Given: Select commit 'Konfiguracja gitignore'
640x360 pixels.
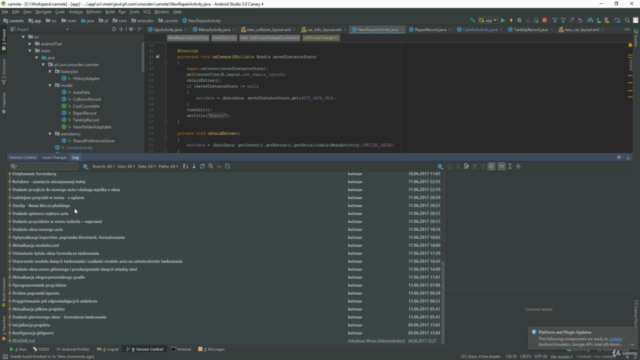Looking at the screenshot, I should click(x=33, y=333).
